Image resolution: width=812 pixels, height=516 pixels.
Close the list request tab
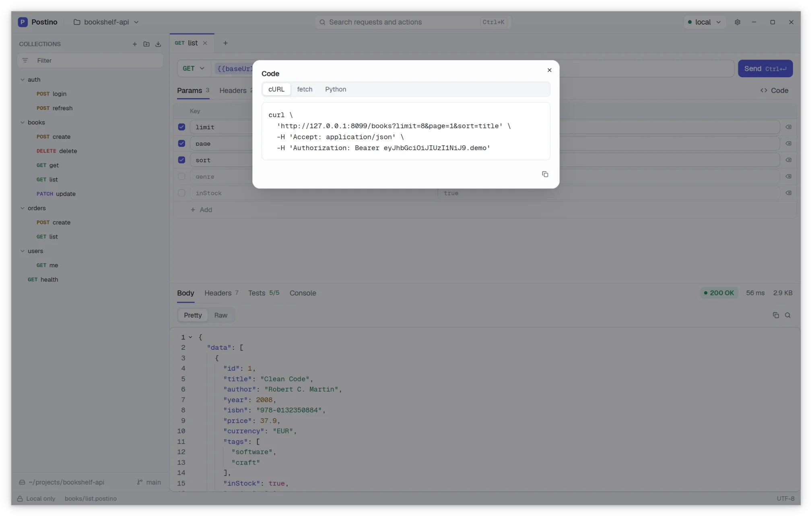click(x=205, y=43)
